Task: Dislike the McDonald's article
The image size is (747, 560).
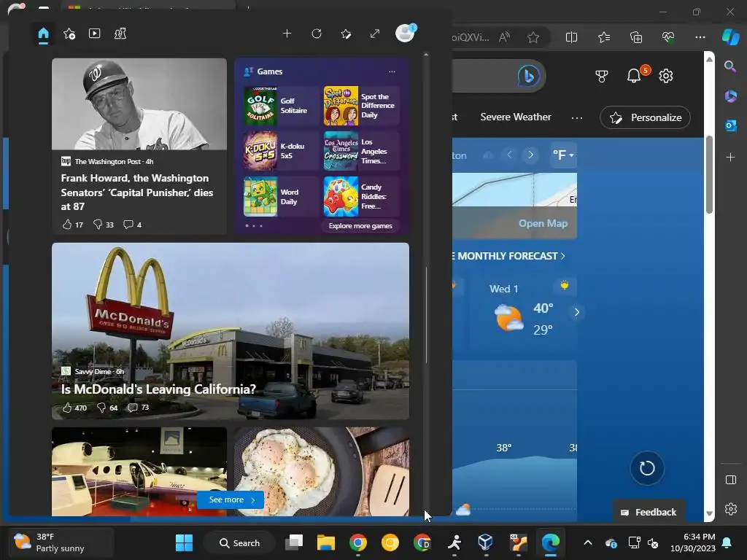Action: (x=107, y=408)
